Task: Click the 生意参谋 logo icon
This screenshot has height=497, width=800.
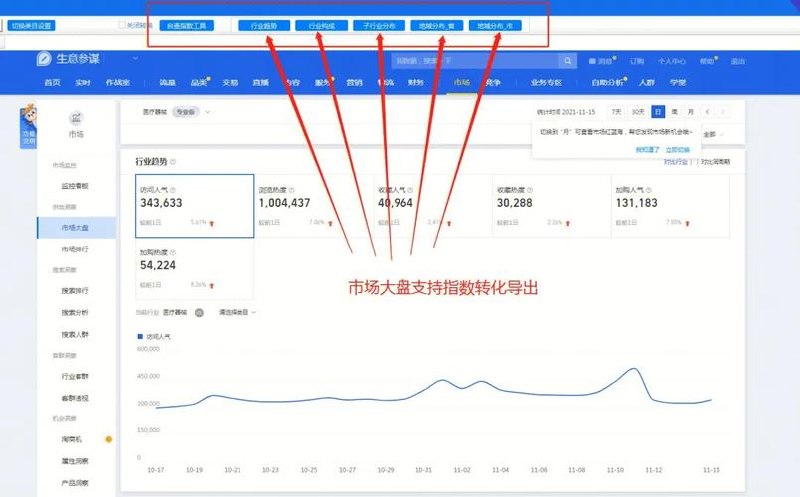Action: tap(44, 59)
